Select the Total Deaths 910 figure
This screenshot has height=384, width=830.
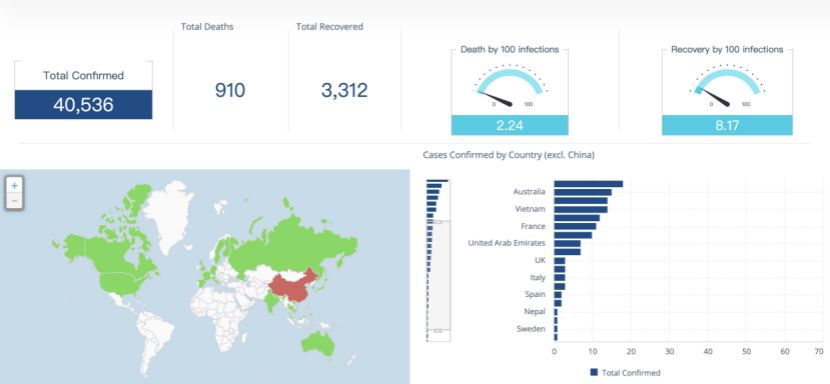pos(230,90)
